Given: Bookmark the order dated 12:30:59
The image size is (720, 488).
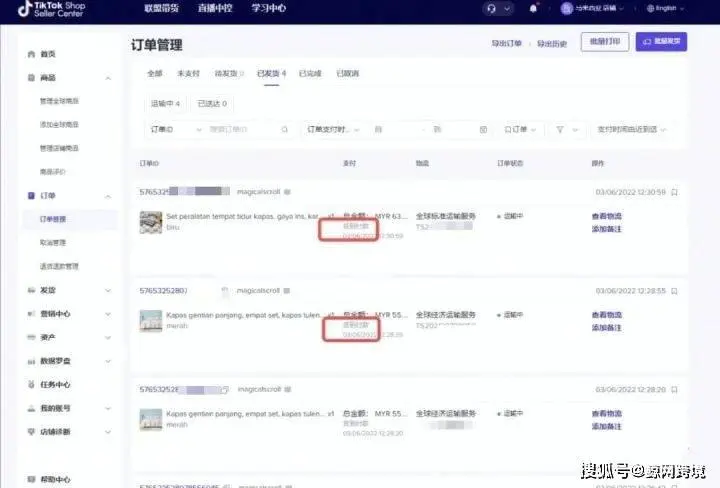Looking at the screenshot, I should pos(675,192).
